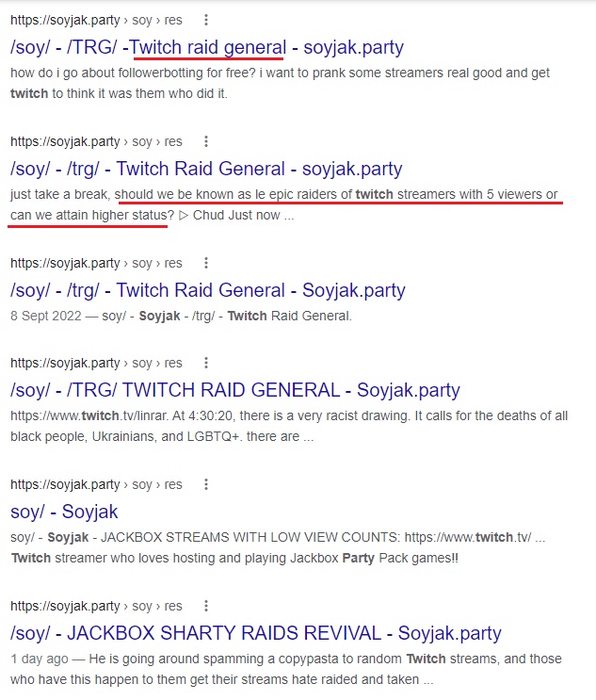
Task: Click the URL breadcrumb above the second result
Action: pyautogui.click(x=96, y=141)
